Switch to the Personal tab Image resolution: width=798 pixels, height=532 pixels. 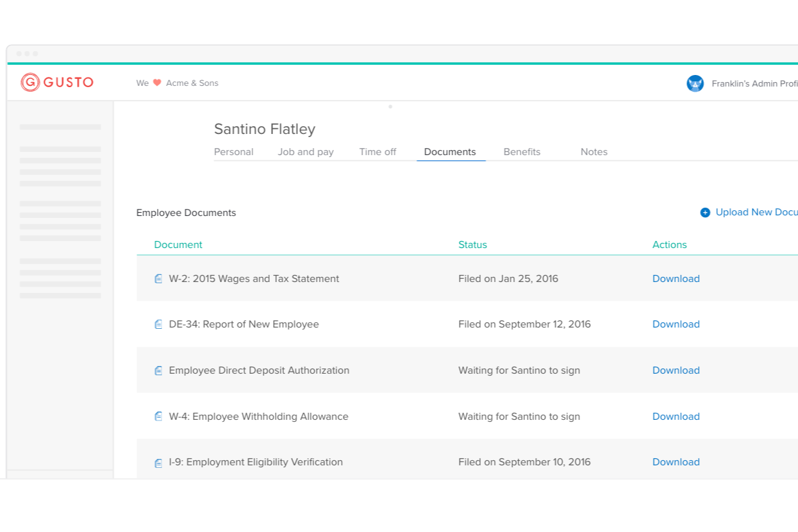point(233,152)
